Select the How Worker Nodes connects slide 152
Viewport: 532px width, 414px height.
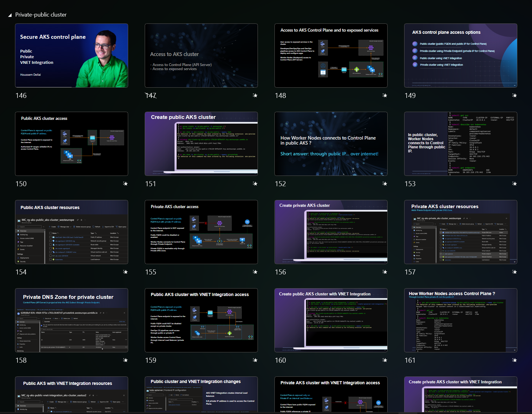(331, 144)
